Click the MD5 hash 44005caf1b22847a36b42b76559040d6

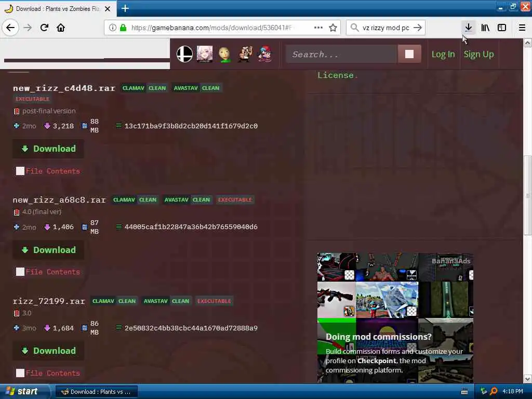pyautogui.click(x=191, y=227)
